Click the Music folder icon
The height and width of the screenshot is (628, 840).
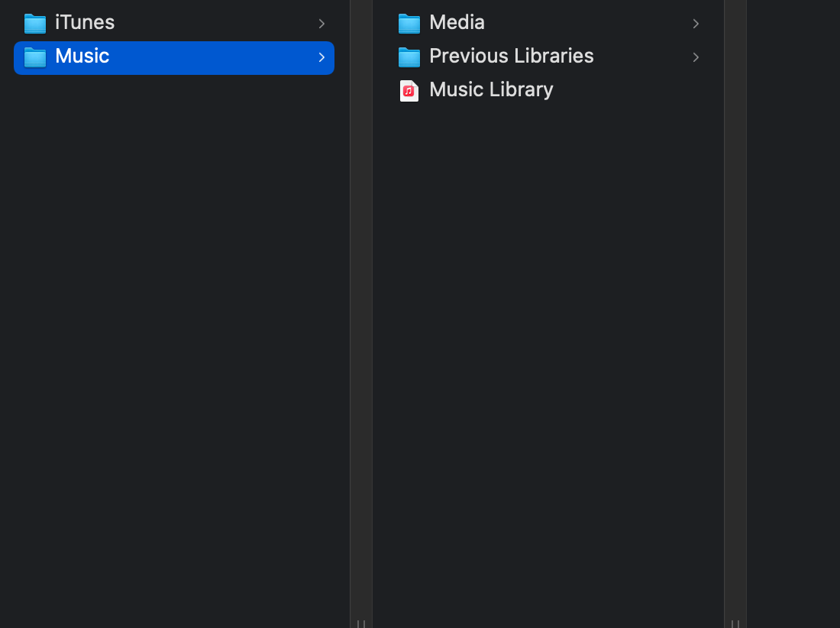[35, 57]
